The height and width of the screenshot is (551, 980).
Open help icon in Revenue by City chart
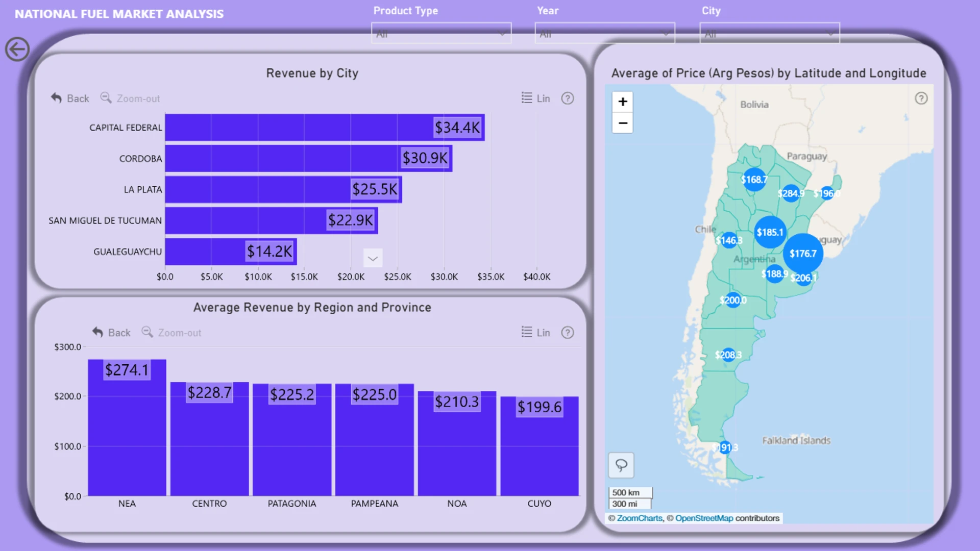pos(568,98)
